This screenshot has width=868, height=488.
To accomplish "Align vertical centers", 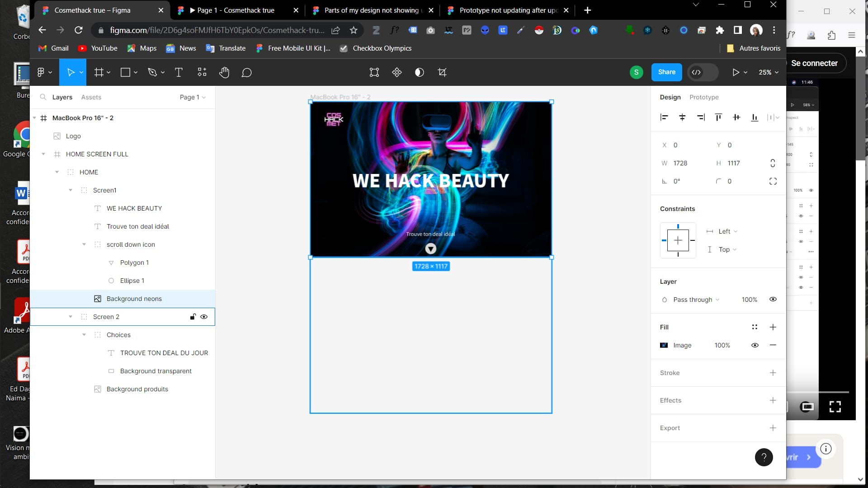I will [736, 117].
